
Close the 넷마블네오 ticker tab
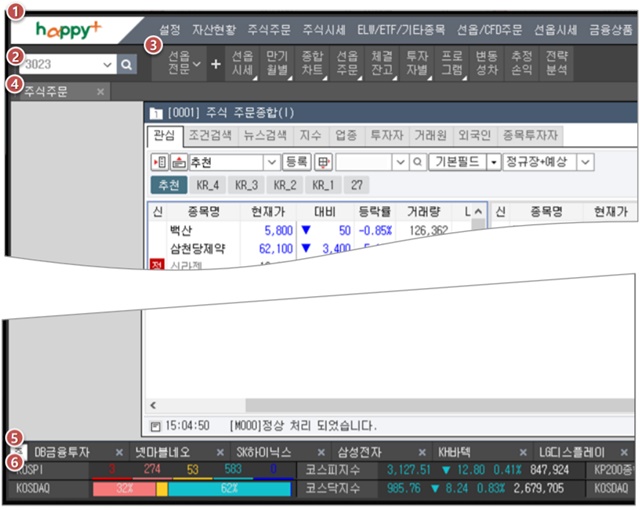coord(220,452)
